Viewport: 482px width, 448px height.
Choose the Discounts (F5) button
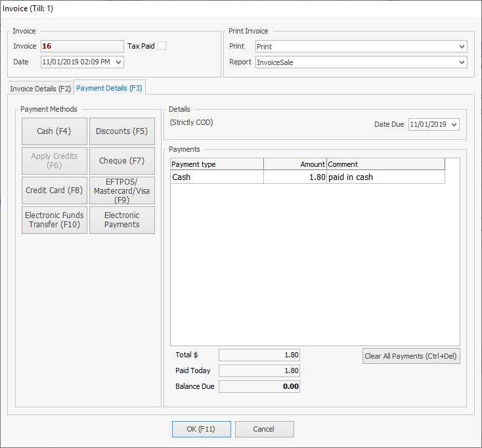[122, 131]
